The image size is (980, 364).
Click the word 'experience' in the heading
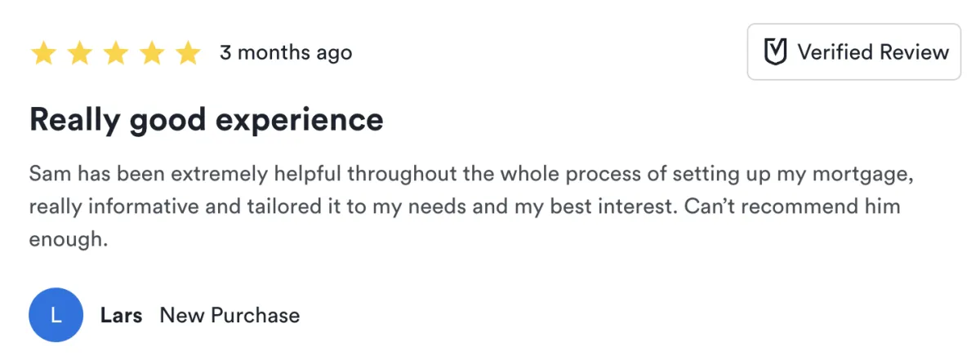click(299, 120)
